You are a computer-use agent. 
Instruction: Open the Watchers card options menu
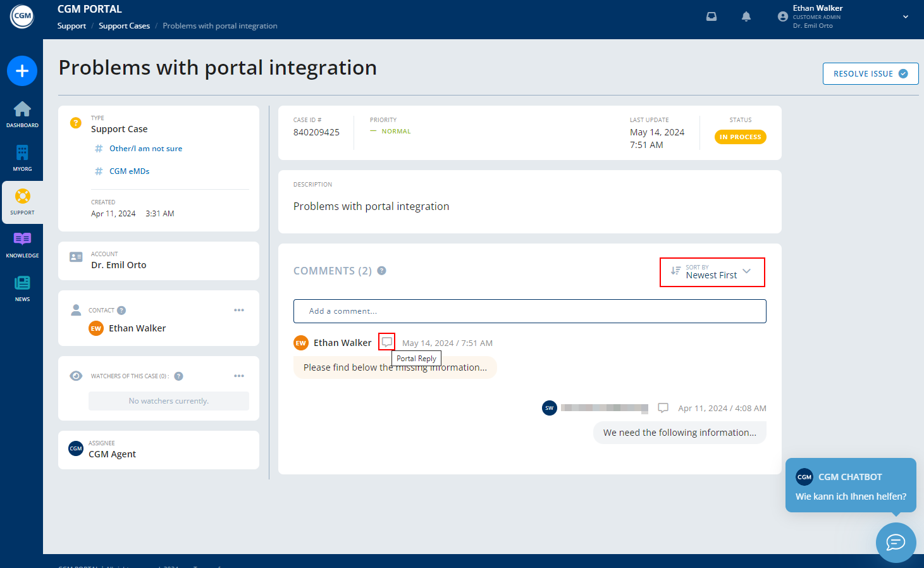[239, 376]
